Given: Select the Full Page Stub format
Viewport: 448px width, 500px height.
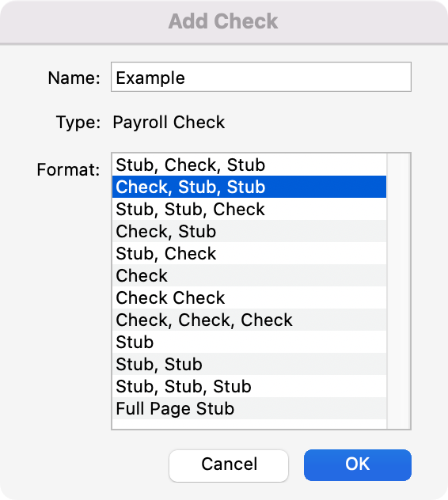Looking at the screenshot, I should [x=249, y=408].
